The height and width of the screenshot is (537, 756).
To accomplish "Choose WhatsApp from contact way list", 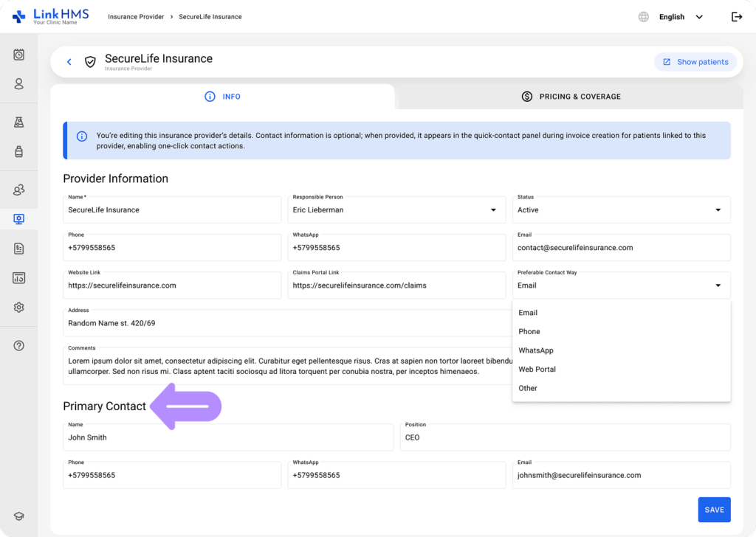I will (621, 350).
